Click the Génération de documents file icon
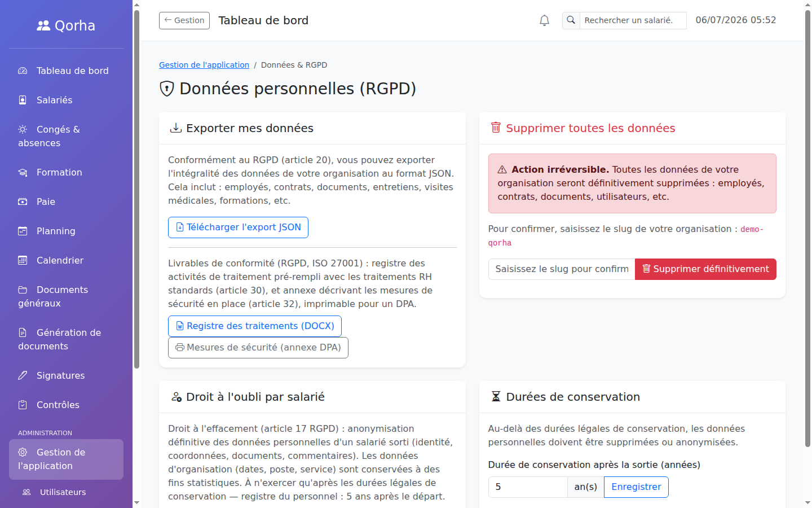812x508 pixels. click(x=23, y=332)
